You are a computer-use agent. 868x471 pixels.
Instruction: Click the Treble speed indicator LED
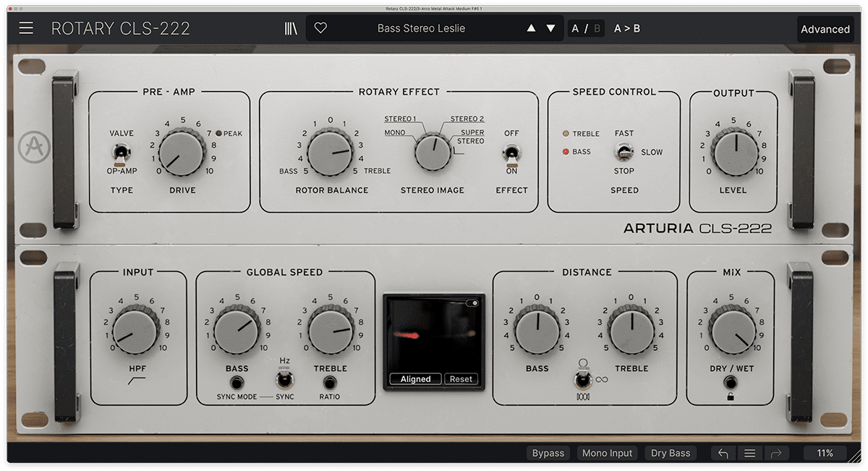(x=566, y=134)
